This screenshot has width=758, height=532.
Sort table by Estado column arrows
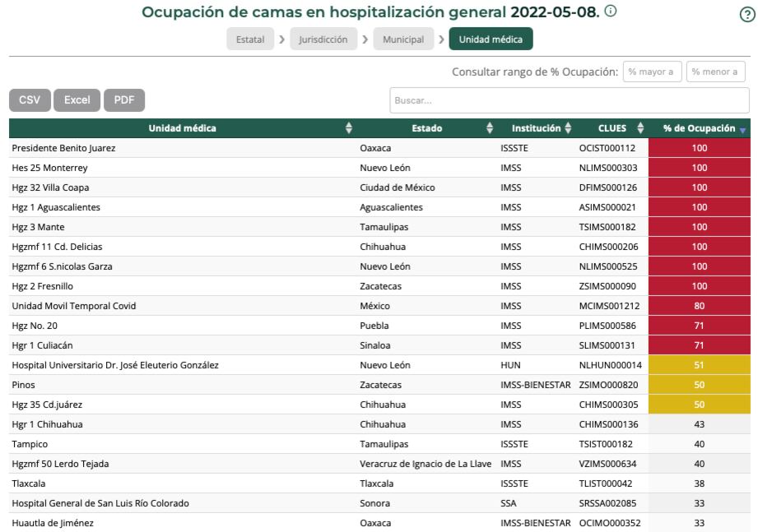491,128
